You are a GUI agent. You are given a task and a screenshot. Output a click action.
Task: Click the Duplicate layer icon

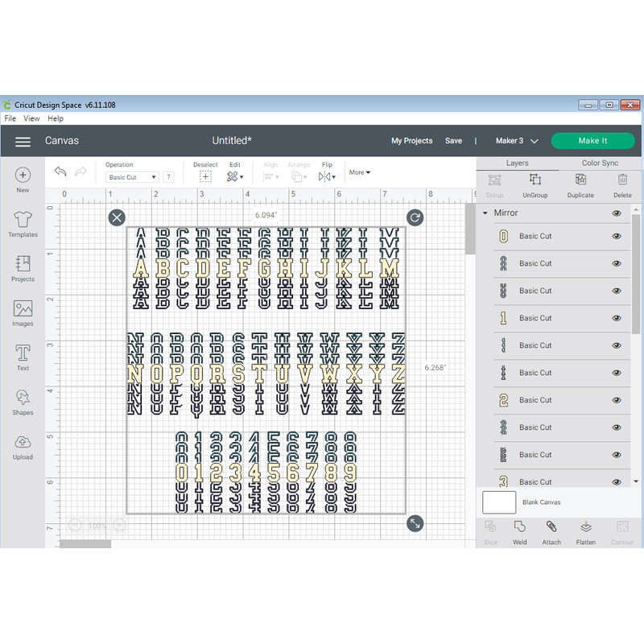[580, 180]
